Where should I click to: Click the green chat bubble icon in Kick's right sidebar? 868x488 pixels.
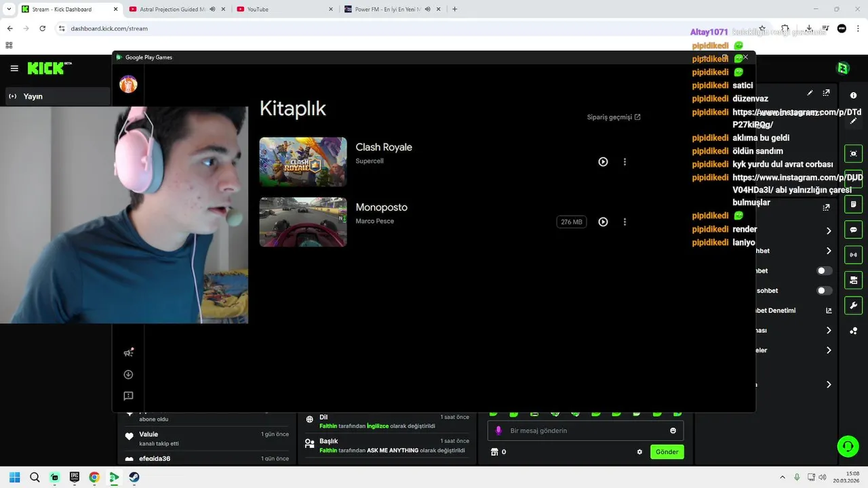(x=854, y=230)
